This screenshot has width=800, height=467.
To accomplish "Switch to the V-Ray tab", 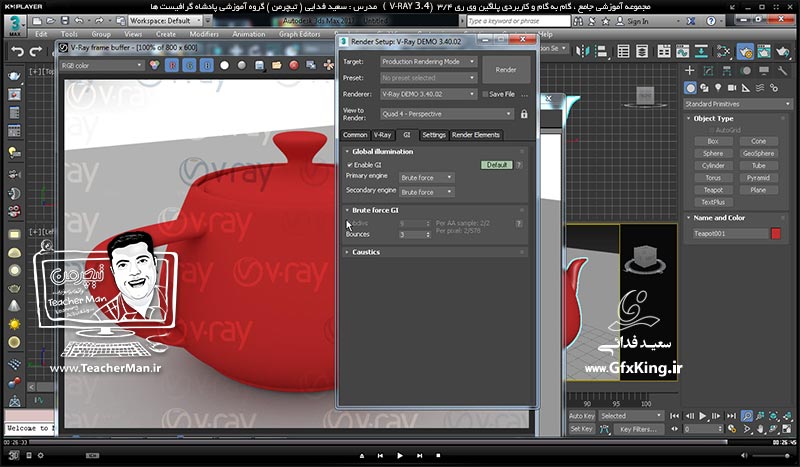I will [382, 135].
